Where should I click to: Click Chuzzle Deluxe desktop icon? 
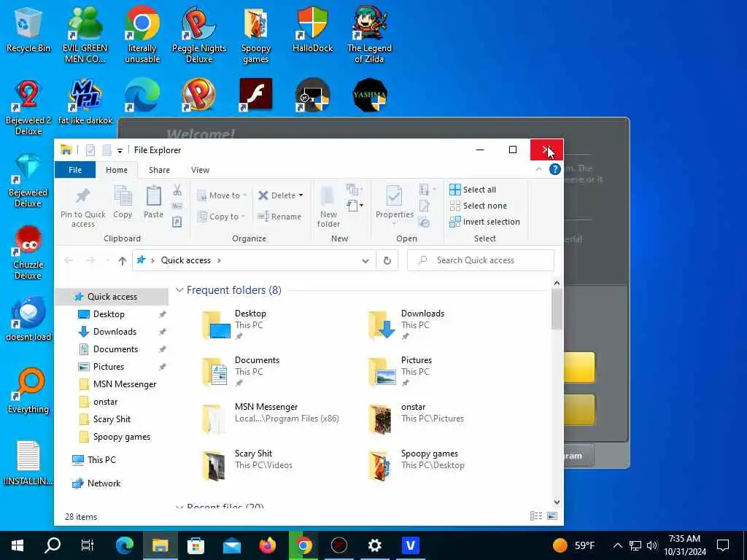[x=28, y=252]
